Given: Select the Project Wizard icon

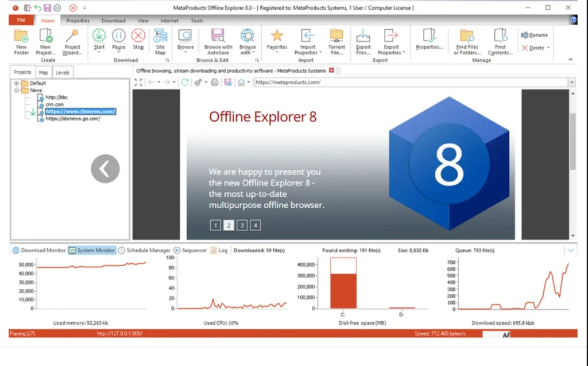Looking at the screenshot, I should coord(72,40).
